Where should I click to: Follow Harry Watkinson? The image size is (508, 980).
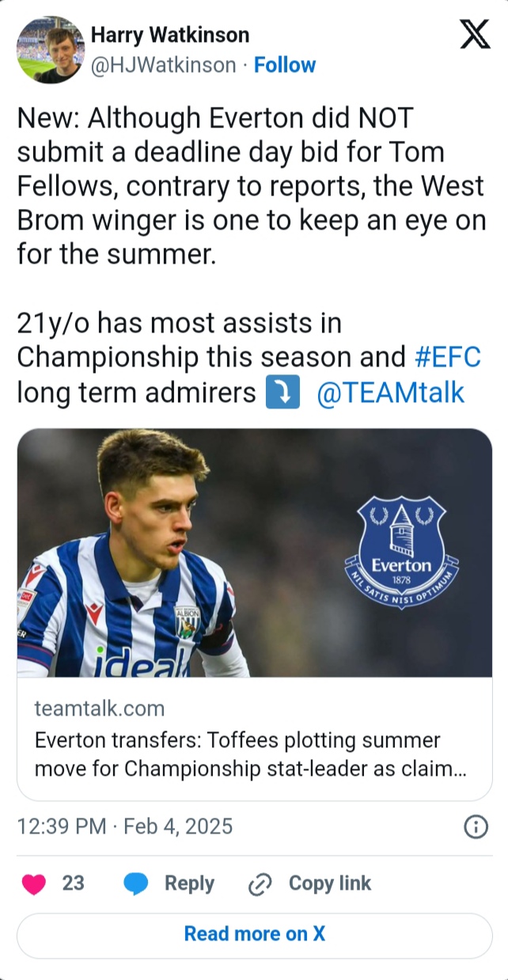pyautogui.click(x=285, y=65)
